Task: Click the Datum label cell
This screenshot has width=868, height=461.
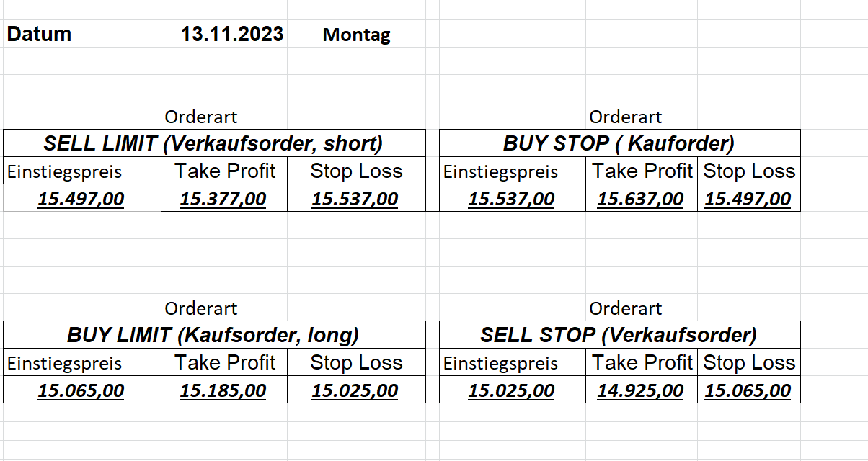Action: (40, 34)
